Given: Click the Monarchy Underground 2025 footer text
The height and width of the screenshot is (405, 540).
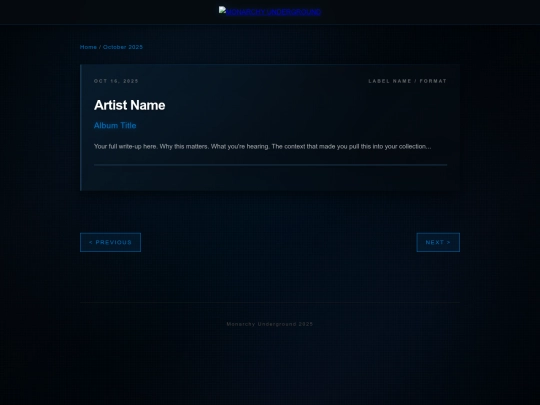Looking at the screenshot, I should coord(270,324).
